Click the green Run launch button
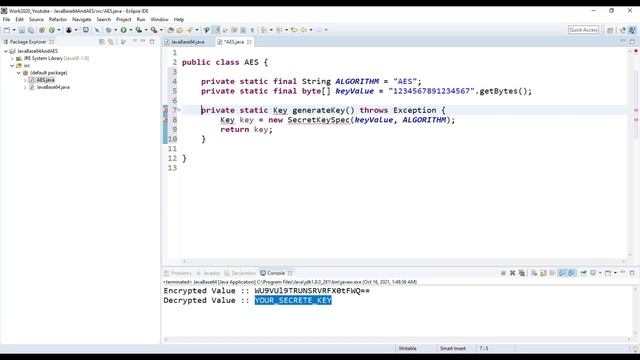640x360 pixels. pos(123,30)
